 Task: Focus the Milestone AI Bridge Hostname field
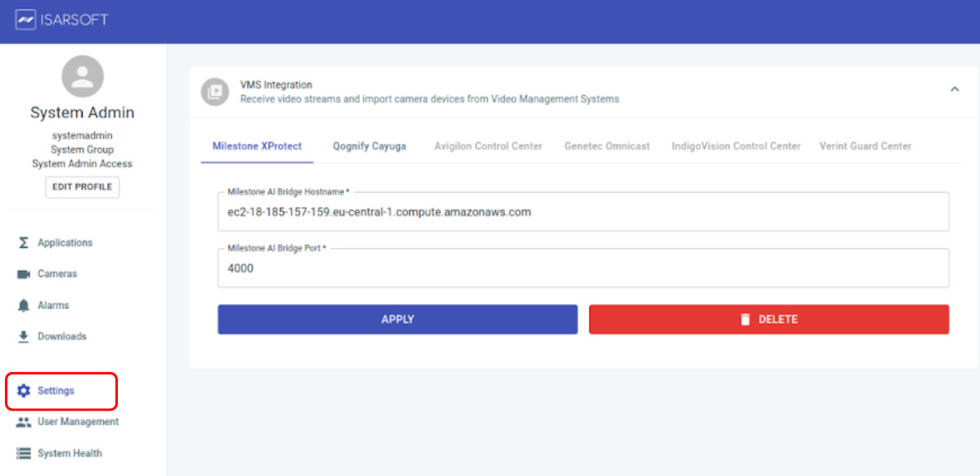[x=583, y=212]
